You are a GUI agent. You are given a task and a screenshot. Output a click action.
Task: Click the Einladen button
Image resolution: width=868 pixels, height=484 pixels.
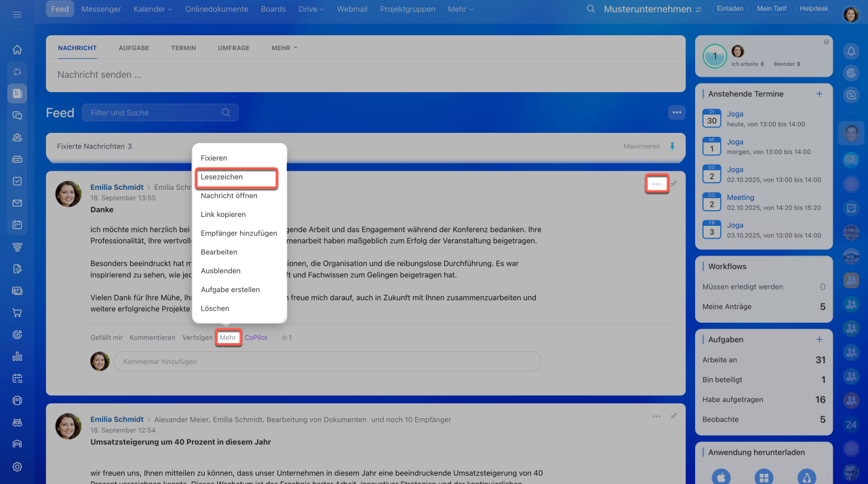coord(730,9)
